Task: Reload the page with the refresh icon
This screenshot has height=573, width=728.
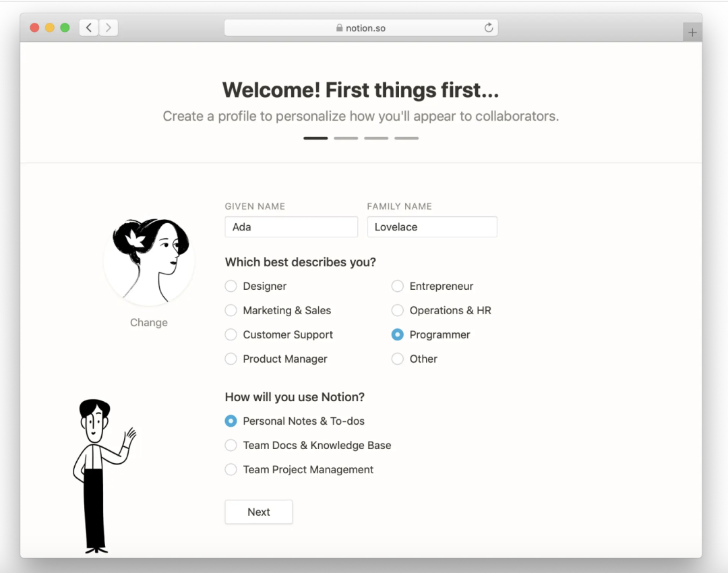Action: (489, 28)
